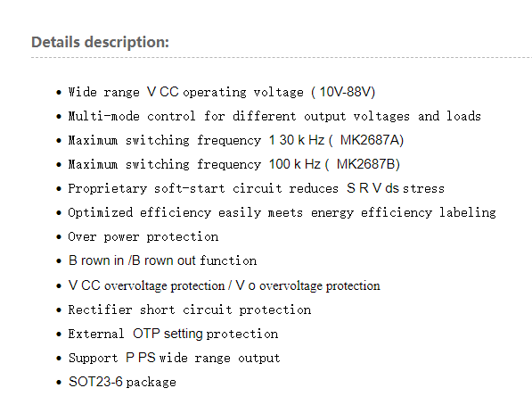Click the Proprietary soft-start circuit line
This screenshot has width=532, height=413.
(256, 188)
